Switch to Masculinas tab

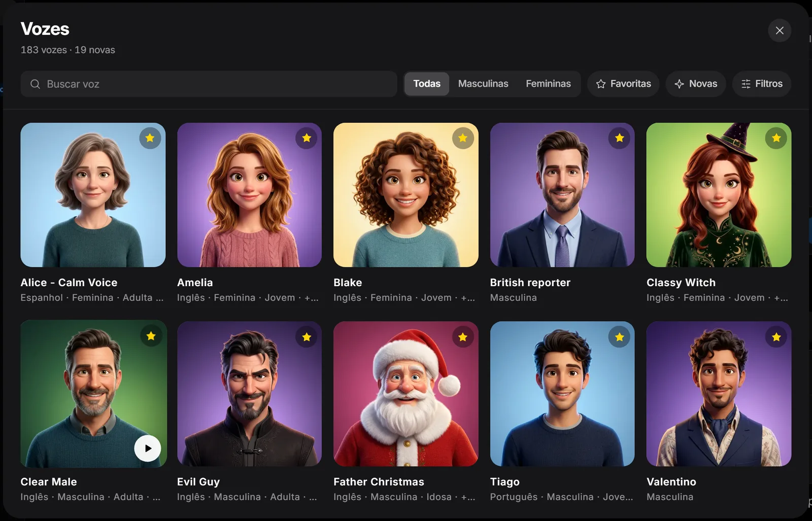483,84
